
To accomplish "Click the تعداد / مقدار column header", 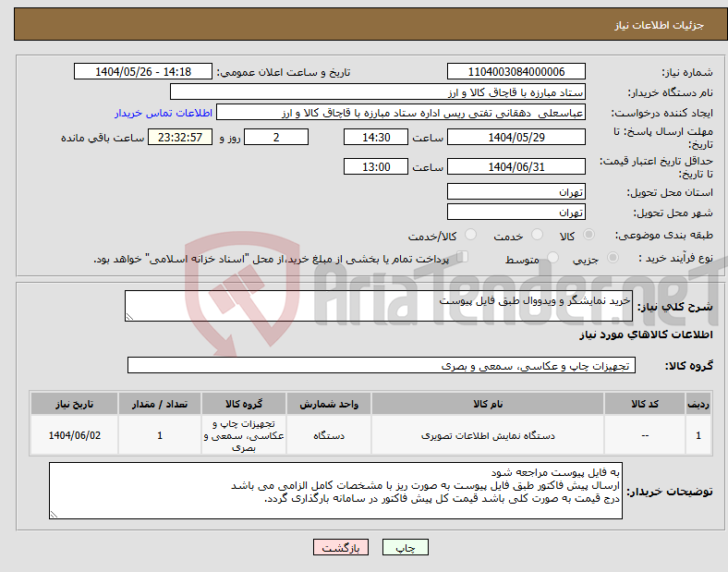I will coord(160,404).
